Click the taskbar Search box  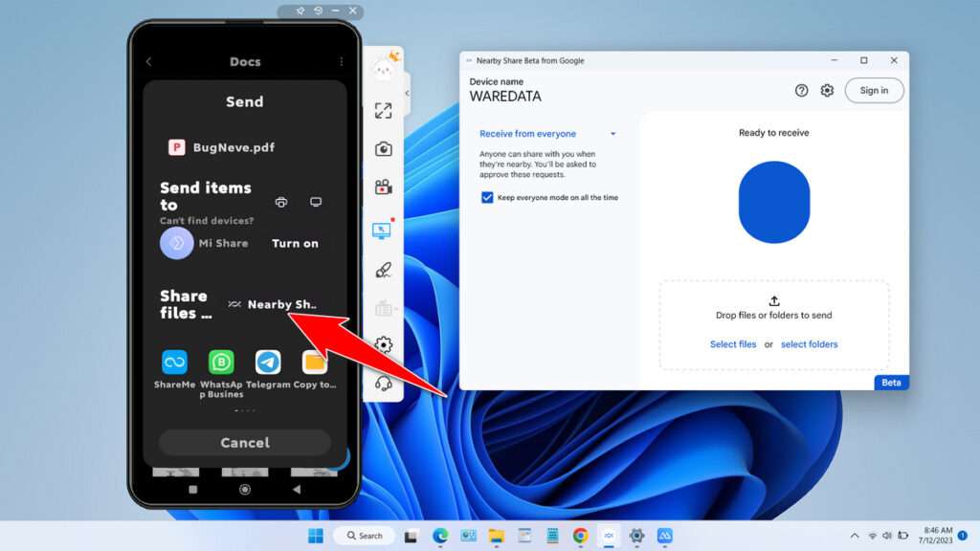[365, 536]
